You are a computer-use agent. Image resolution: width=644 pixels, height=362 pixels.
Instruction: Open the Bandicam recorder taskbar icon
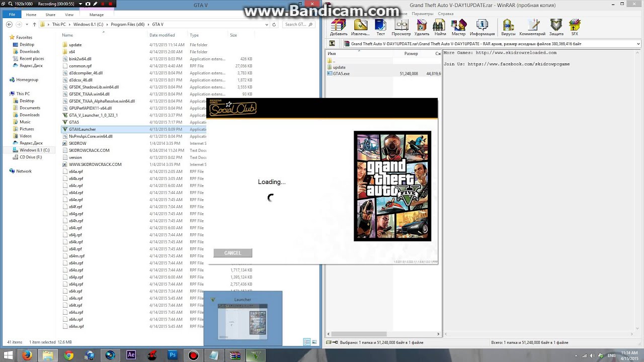[193, 355]
